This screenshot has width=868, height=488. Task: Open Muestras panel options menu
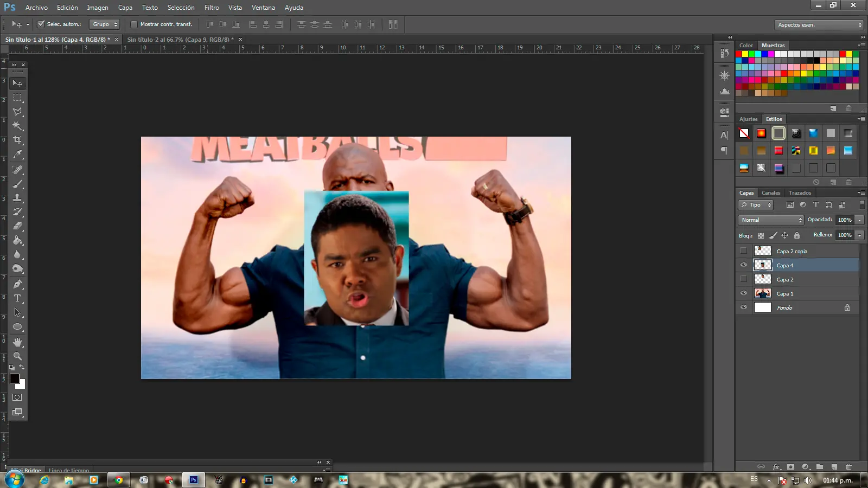pyautogui.click(x=861, y=46)
